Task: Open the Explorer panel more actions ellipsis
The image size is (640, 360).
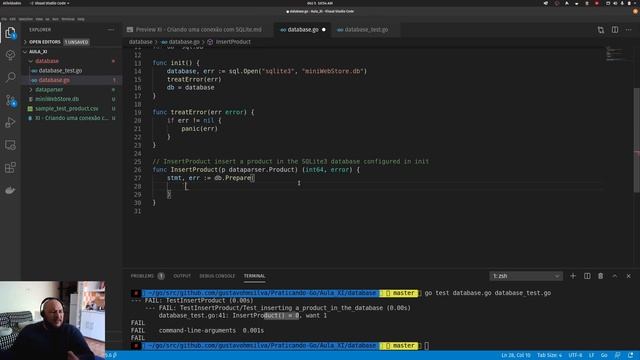Action: [111, 30]
